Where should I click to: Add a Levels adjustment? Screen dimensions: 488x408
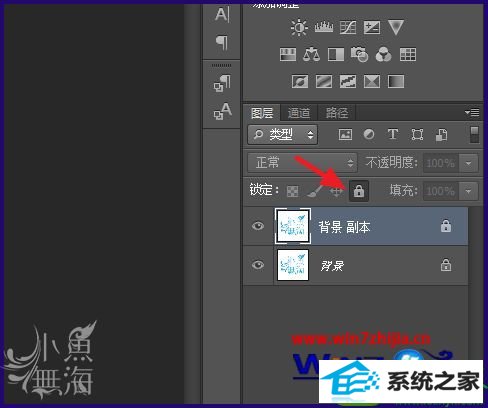pos(324,27)
